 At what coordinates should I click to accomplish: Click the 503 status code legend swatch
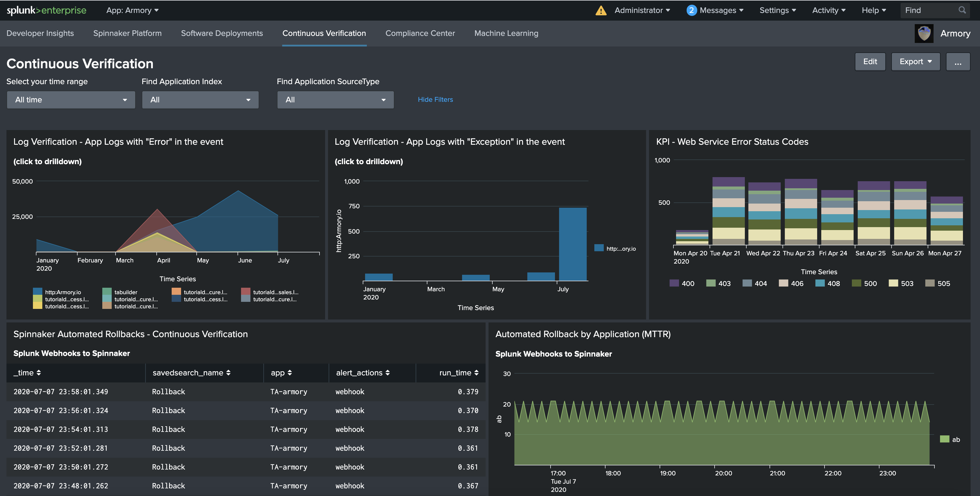point(893,283)
